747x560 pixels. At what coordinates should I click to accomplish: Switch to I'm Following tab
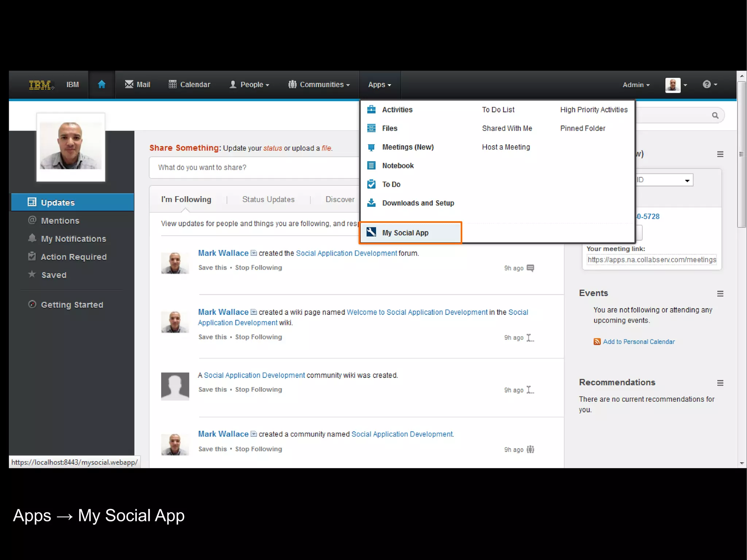pyautogui.click(x=186, y=199)
